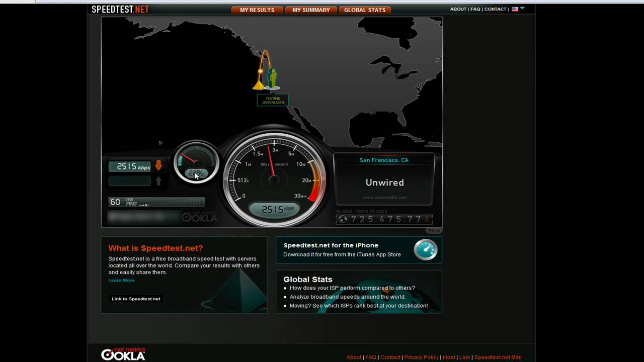The width and height of the screenshot is (644, 362).
Task: Open the MY SUMMARY tab
Action: [x=311, y=10]
